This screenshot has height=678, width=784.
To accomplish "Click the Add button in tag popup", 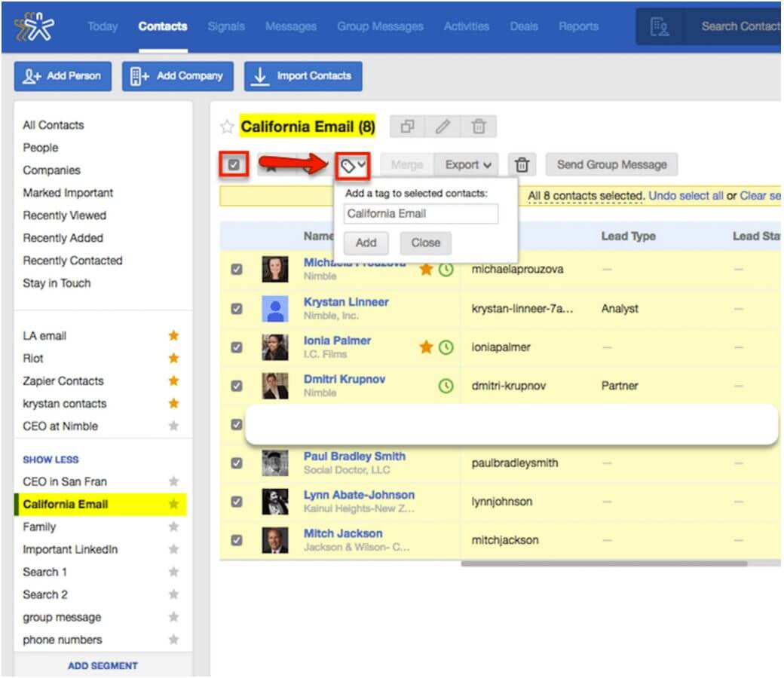I will (x=366, y=243).
